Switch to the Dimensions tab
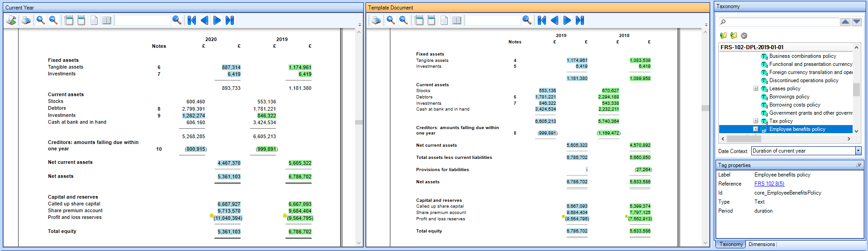The width and height of the screenshot is (868, 251). click(762, 244)
